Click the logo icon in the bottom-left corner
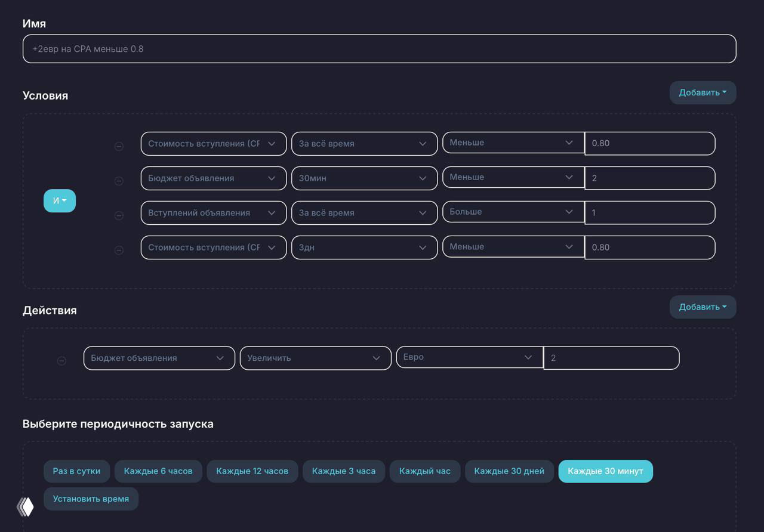 point(25,506)
